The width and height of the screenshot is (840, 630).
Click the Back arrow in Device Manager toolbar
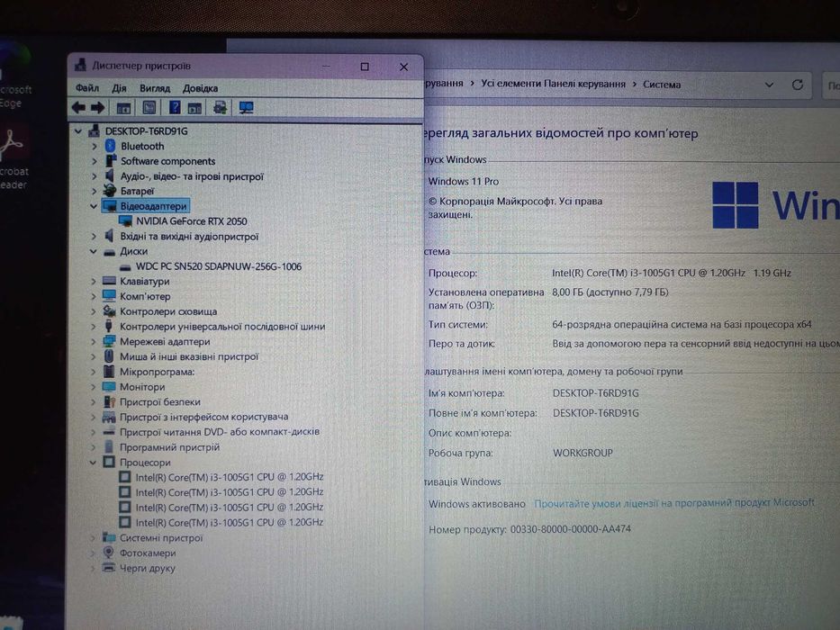[78, 108]
